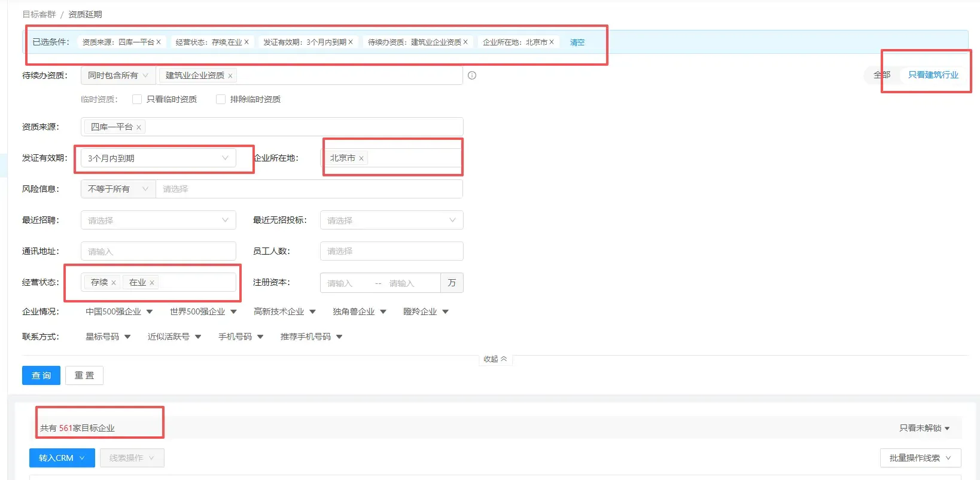Open 批量操作线索 dropdown button

[921, 458]
